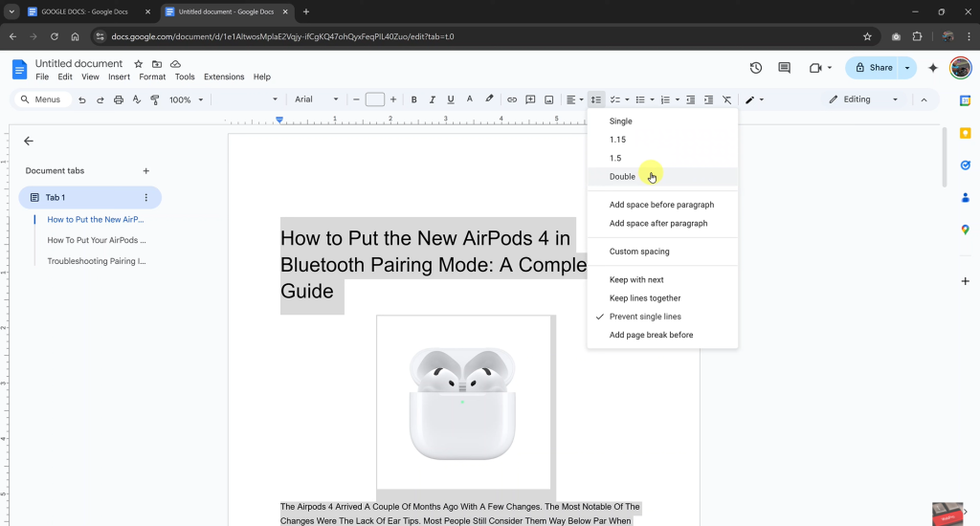Open the Extensions menu
This screenshot has width=980, height=526.
(224, 77)
